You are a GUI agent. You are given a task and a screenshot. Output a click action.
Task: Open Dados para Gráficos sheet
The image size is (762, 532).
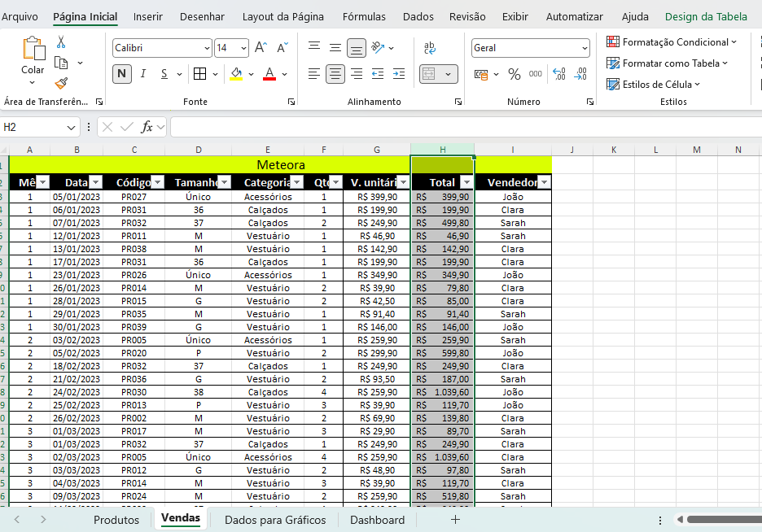click(275, 520)
